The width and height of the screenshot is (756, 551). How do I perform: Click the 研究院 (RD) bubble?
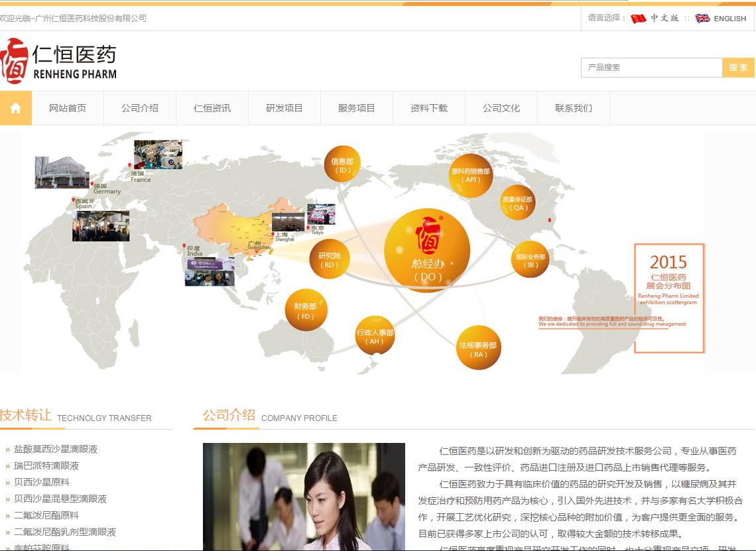[x=330, y=259]
